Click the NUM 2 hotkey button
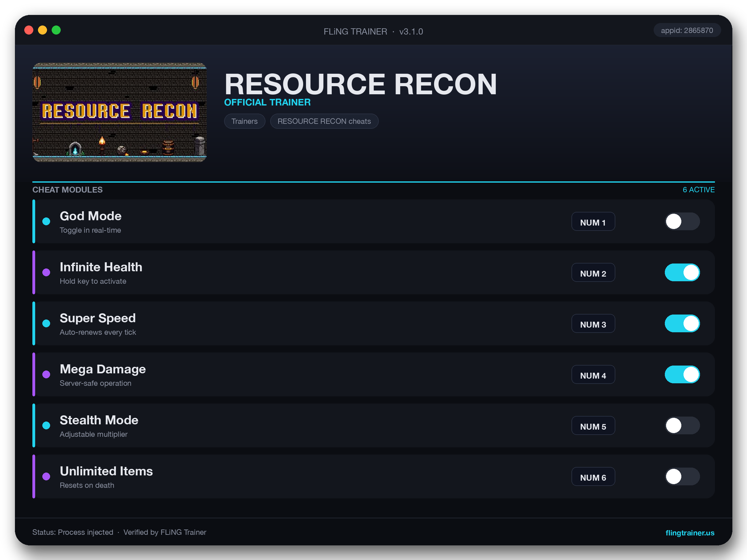The image size is (747, 560). (x=593, y=273)
